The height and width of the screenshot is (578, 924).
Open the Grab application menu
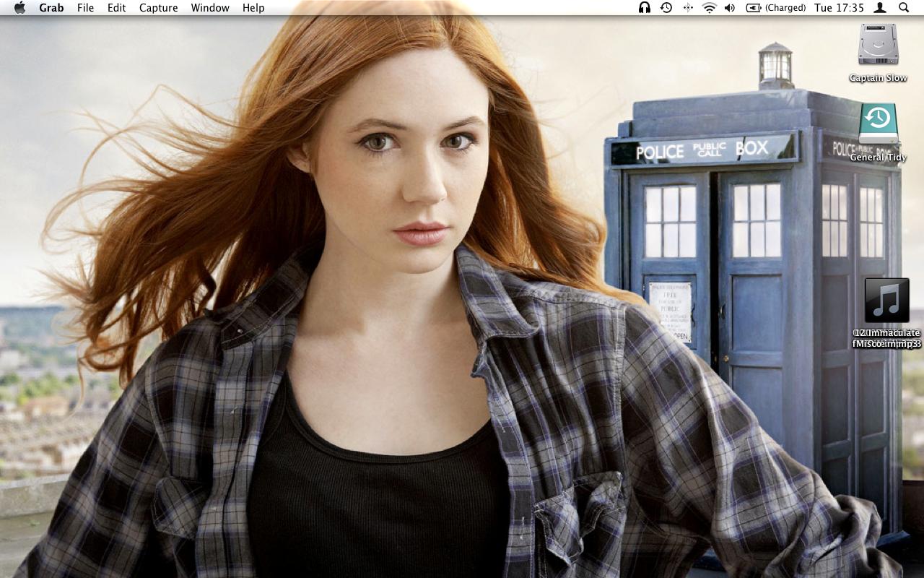(x=51, y=8)
